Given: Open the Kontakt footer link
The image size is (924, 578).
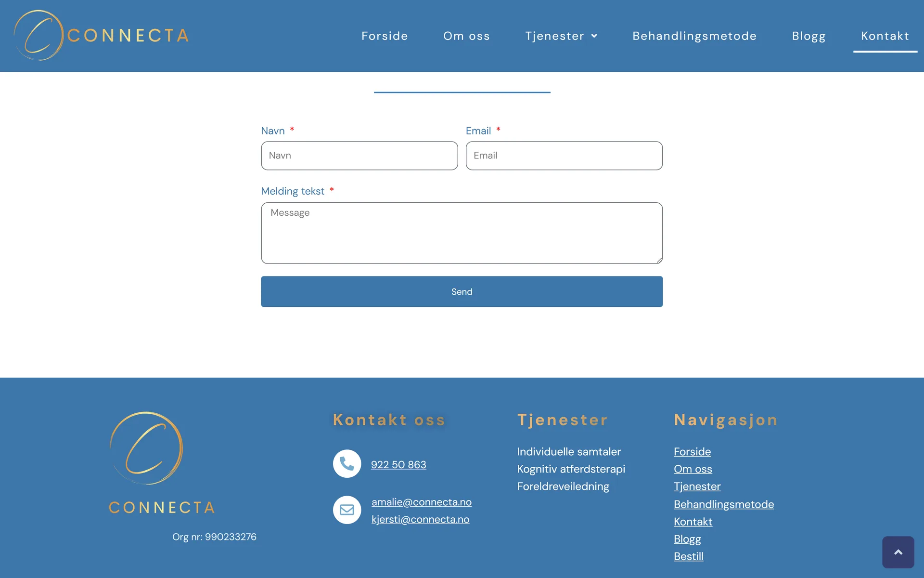Looking at the screenshot, I should pyautogui.click(x=693, y=522).
